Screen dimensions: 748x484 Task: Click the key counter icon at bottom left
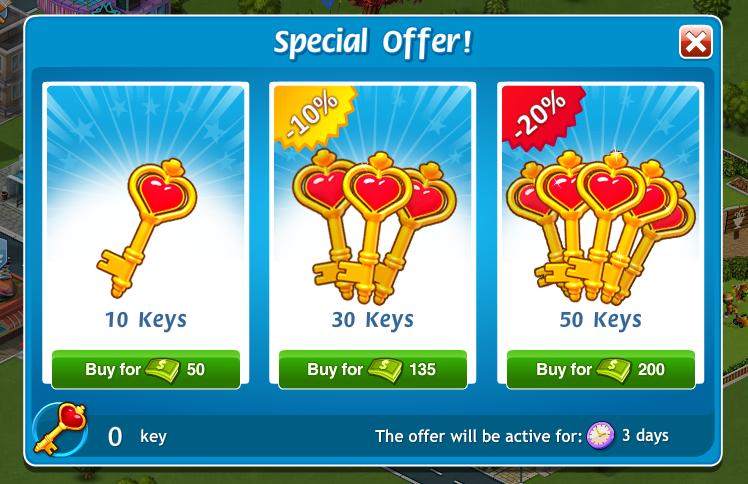click(60, 429)
